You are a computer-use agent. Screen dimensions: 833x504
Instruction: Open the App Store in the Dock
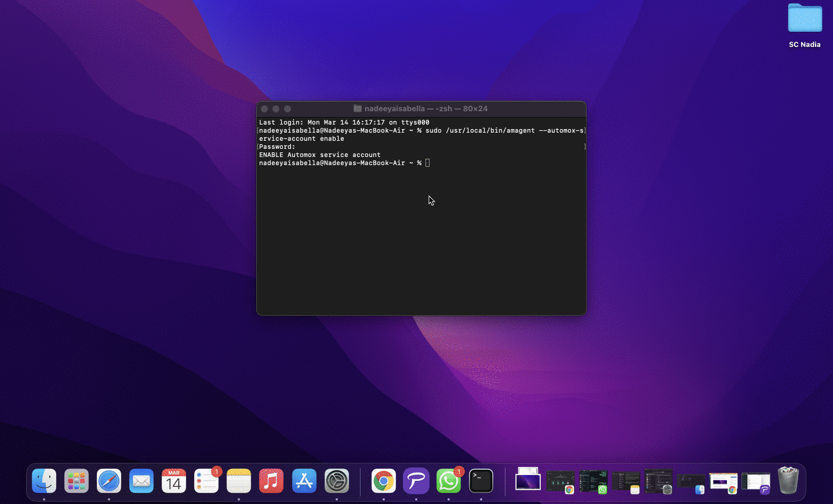pos(304,481)
